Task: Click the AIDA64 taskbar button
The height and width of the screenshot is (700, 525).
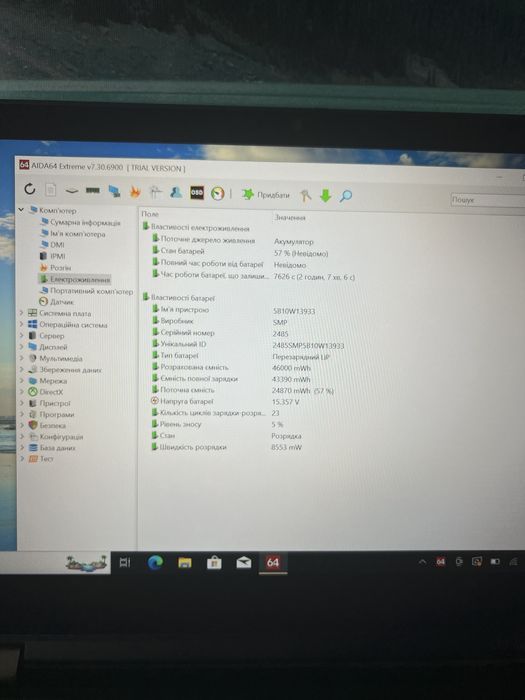Action: [x=273, y=562]
